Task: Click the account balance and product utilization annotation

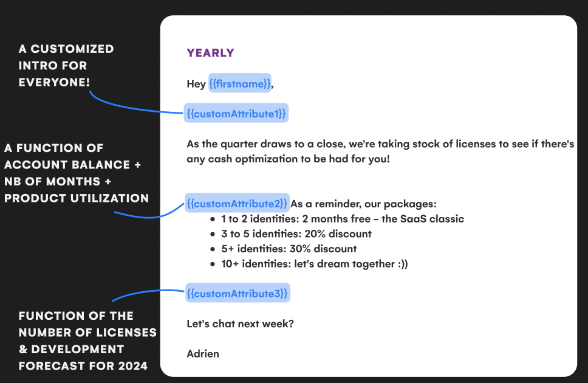Action: [77, 173]
